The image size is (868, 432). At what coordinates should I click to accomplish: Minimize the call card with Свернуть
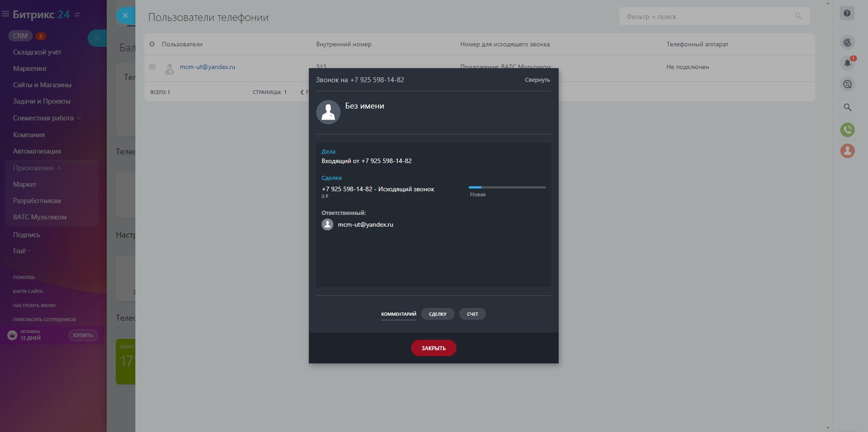[x=537, y=80]
